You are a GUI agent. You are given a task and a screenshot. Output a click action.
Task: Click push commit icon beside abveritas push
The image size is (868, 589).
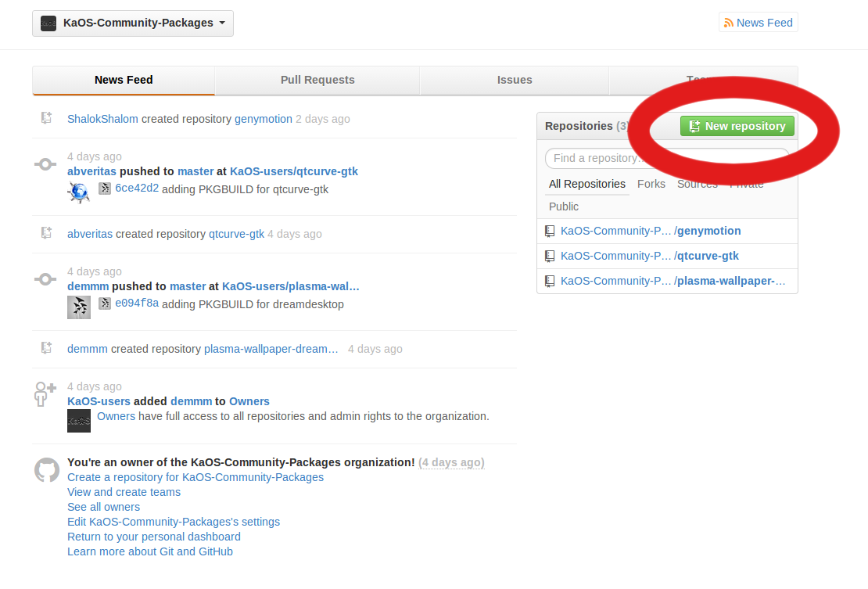coord(45,163)
